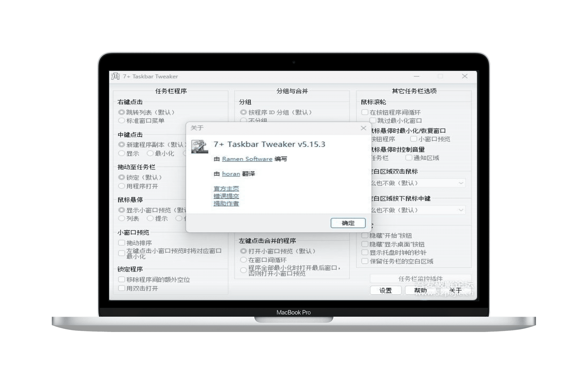Click the 关于 button in main window
Viewport: 588px width, 384px height.
(455, 290)
